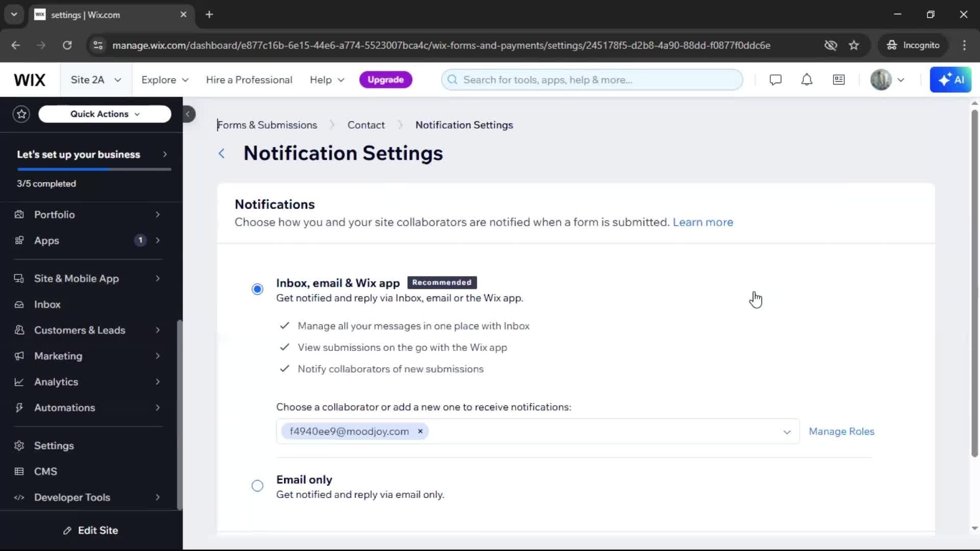The width and height of the screenshot is (980, 551).
Task: Select the Email only option
Action: coord(257,486)
